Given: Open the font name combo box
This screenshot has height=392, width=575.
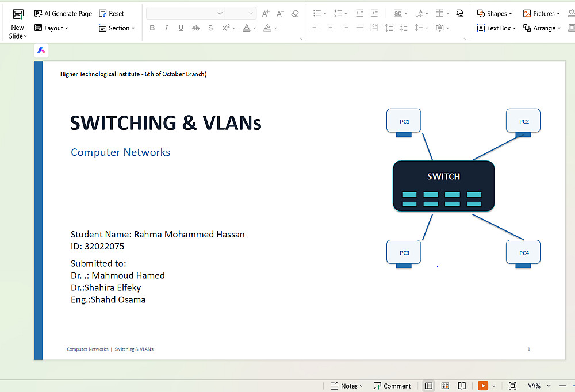Looking at the screenshot, I should point(185,14).
